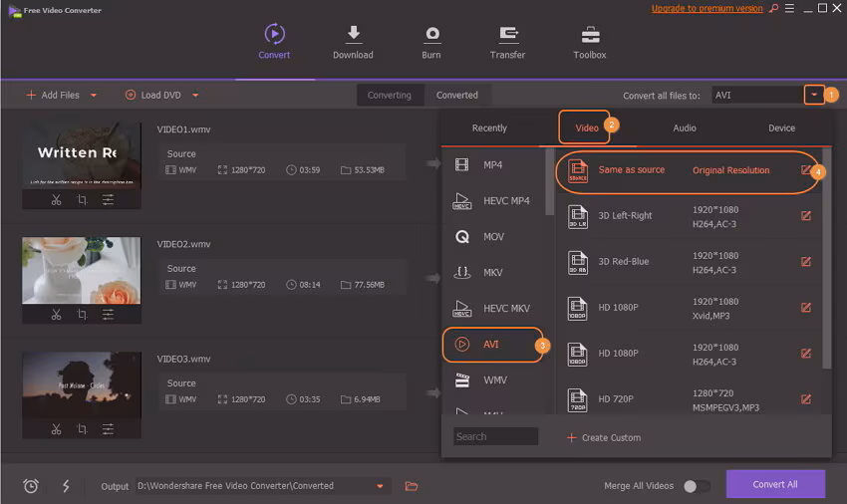
Task: Click the crop icon under VIDEO3.wmv
Action: (82, 429)
